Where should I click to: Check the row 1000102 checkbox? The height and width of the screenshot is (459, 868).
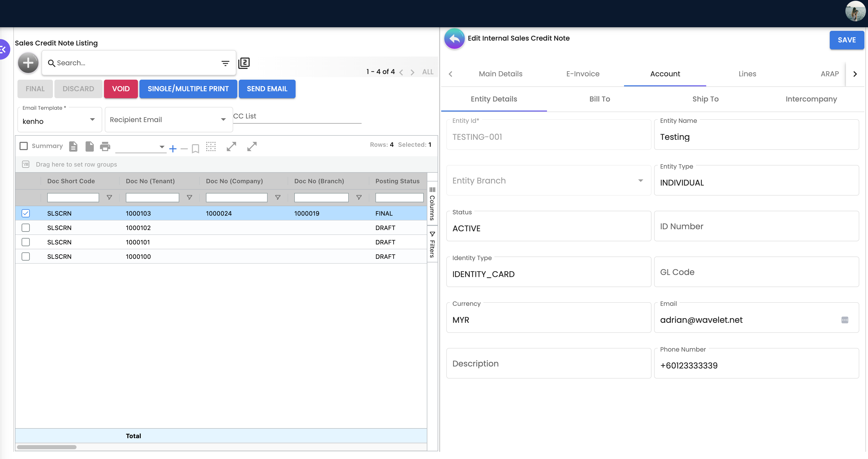(26, 228)
